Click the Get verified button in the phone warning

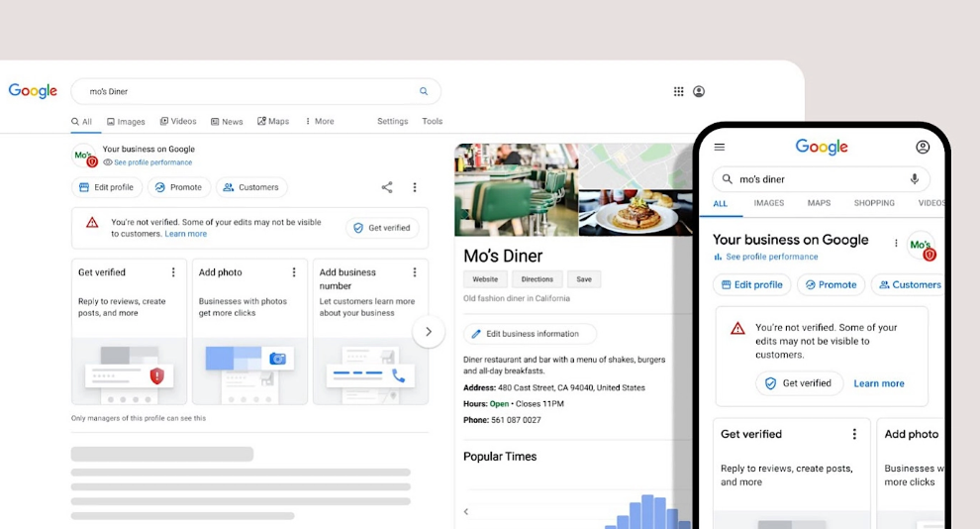(800, 383)
